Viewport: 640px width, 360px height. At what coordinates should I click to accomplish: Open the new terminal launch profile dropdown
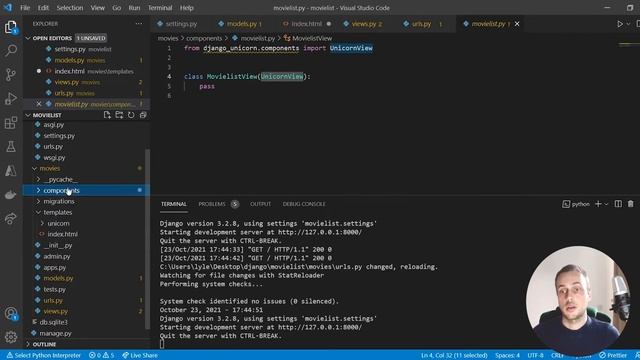[x=606, y=204]
